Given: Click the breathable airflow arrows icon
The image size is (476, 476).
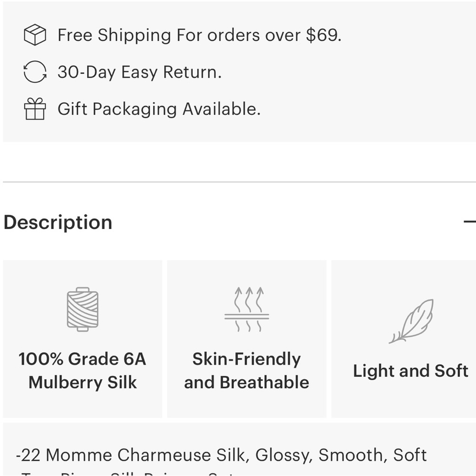Looking at the screenshot, I should click(x=247, y=309).
